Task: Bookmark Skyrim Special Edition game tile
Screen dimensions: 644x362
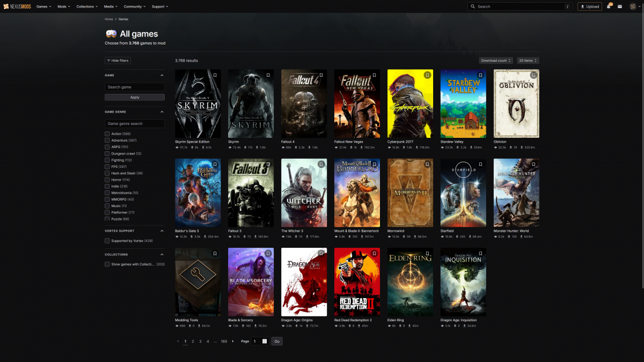Action: coord(215,75)
